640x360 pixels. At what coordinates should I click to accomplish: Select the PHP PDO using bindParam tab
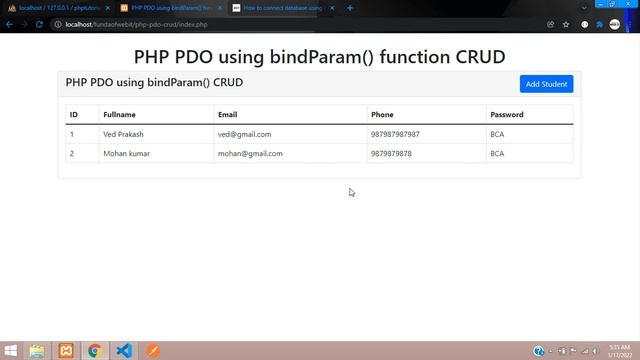coord(171,8)
